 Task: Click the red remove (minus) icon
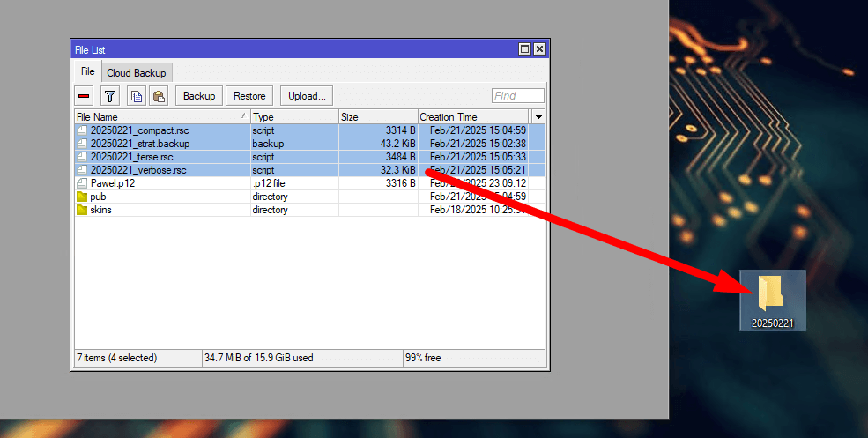pos(84,96)
